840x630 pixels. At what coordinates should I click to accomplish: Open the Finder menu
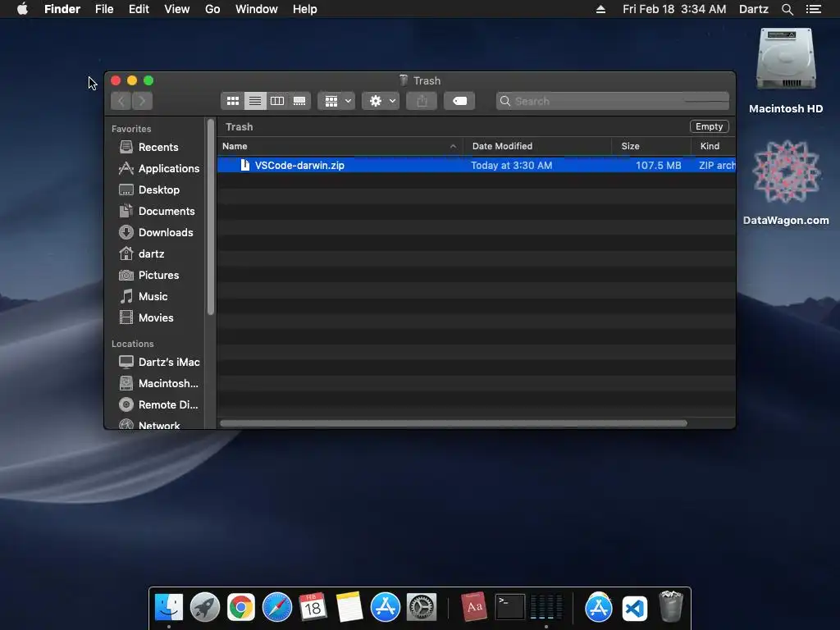coord(62,9)
